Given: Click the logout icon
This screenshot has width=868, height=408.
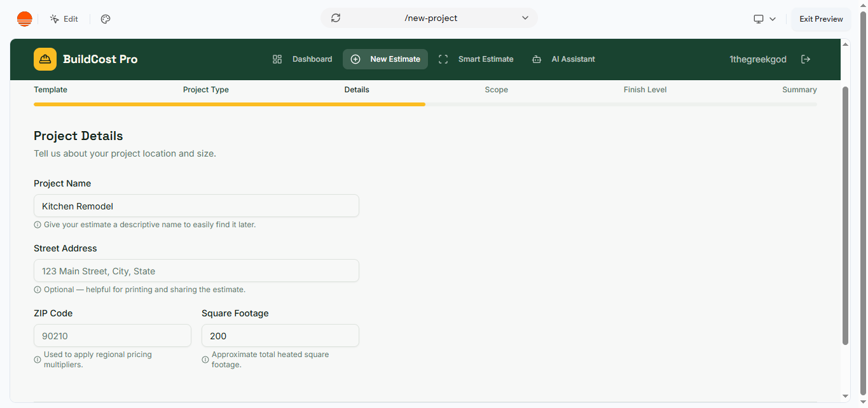Looking at the screenshot, I should [806, 59].
